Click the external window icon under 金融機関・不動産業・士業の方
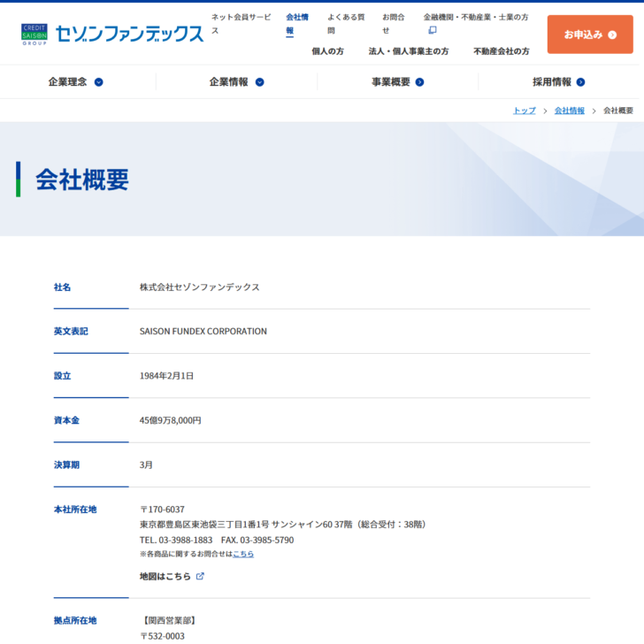This screenshot has height=644, width=644. [x=432, y=30]
